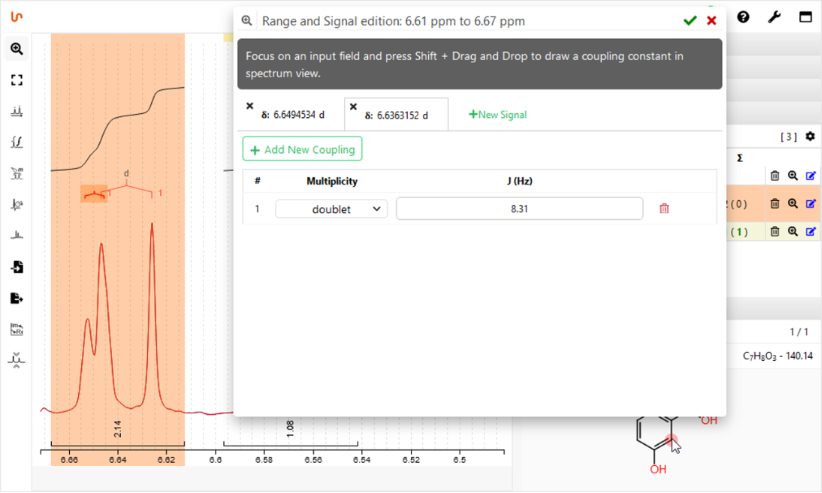Click the full-screen zoom-out icon
822x493 pixels.
(17, 80)
